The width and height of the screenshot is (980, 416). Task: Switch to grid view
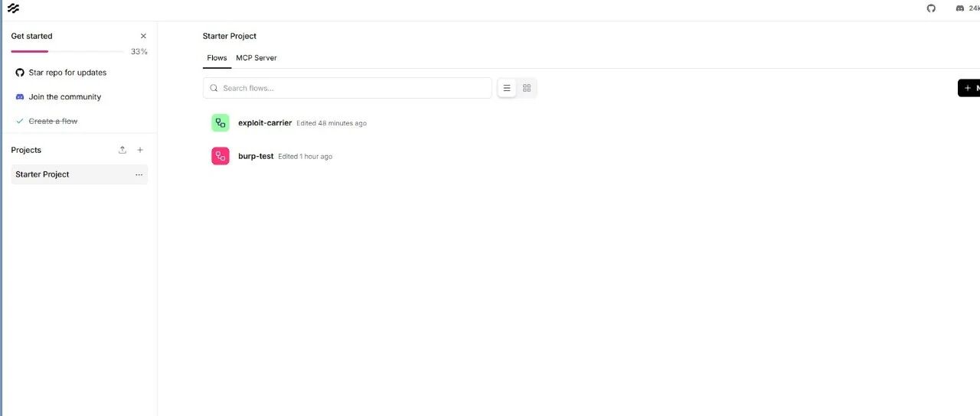click(527, 88)
